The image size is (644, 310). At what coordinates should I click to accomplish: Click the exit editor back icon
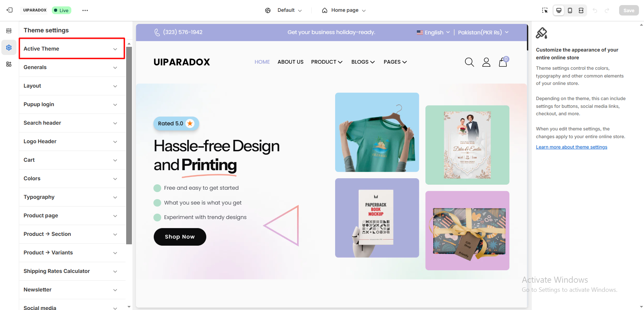(x=9, y=10)
